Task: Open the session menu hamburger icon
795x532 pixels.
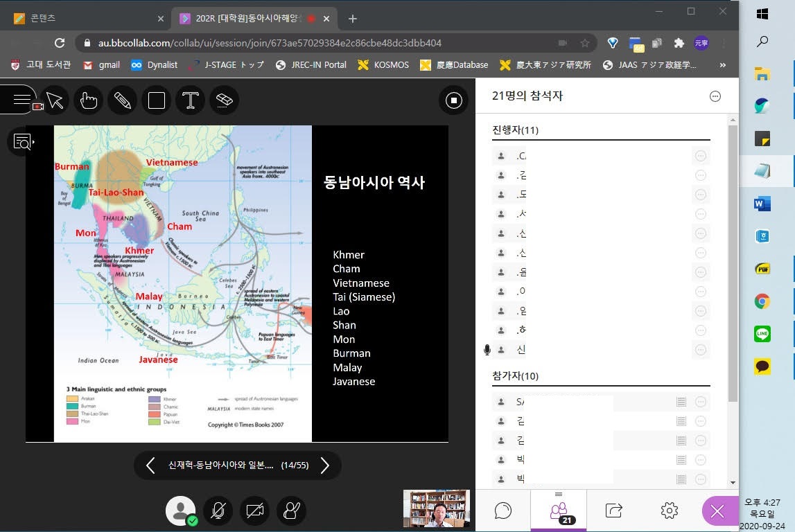Action: point(21,100)
